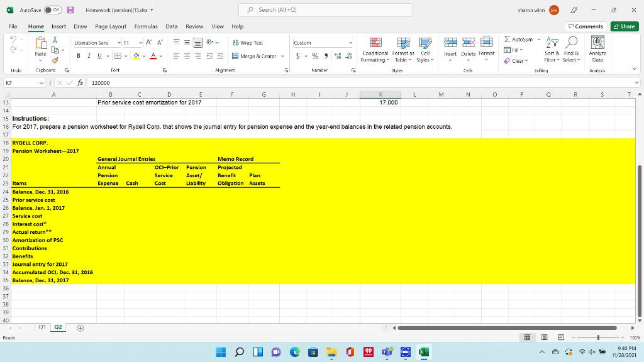Toggle underline on selected cell

(99, 55)
